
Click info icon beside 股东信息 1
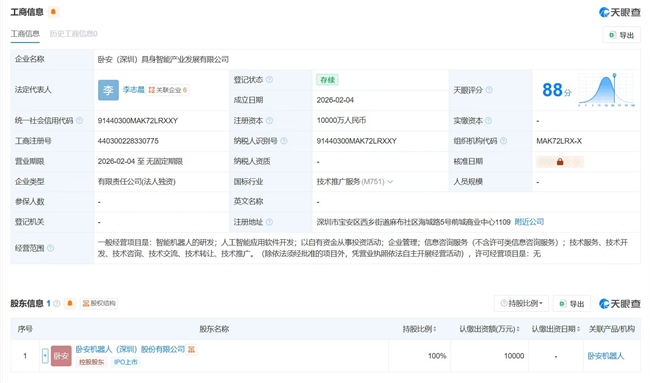pyautogui.click(x=56, y=303)
